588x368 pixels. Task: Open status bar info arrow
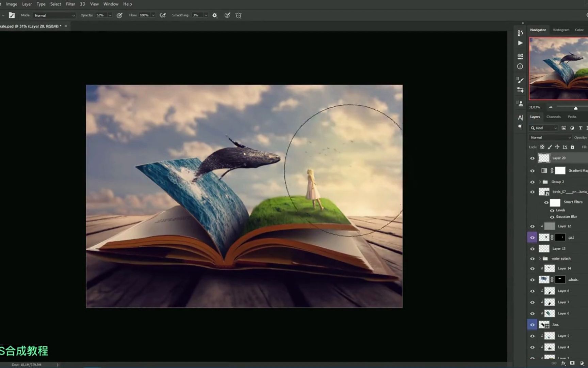(x=58, y=365)
